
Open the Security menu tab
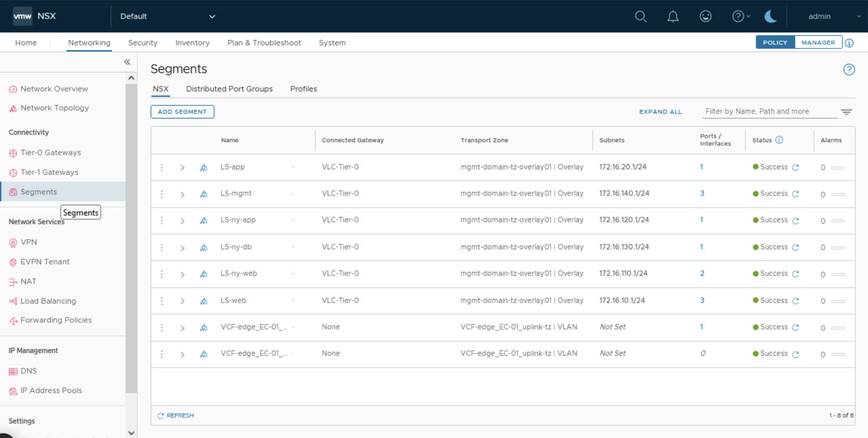(142, 43)
